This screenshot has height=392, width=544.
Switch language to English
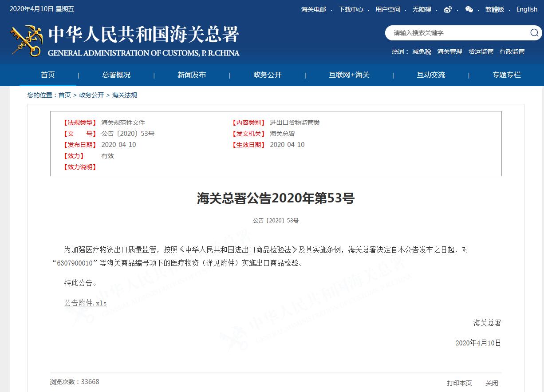(x=527, y=9)
